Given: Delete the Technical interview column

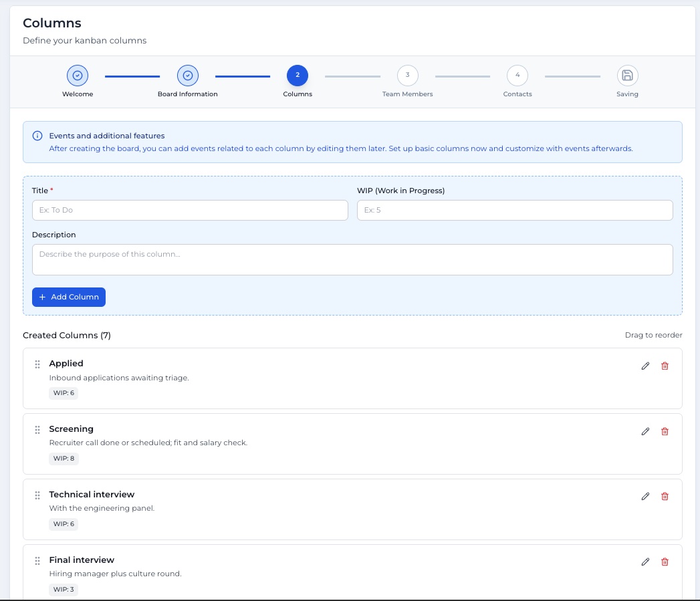Looking at the screenshot, I should (x=665, y=497).
